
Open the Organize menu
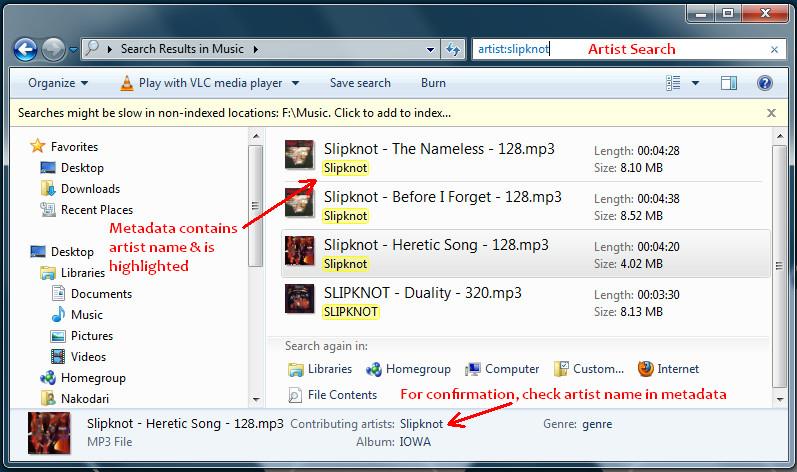[58, 83]
